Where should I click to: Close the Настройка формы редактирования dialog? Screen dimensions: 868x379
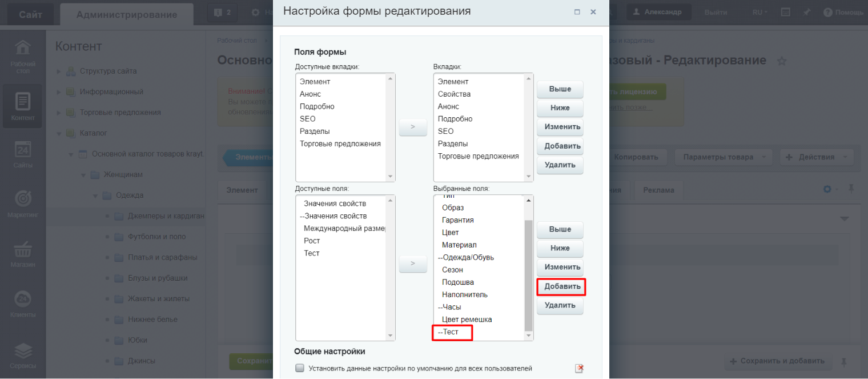point(593,12)
